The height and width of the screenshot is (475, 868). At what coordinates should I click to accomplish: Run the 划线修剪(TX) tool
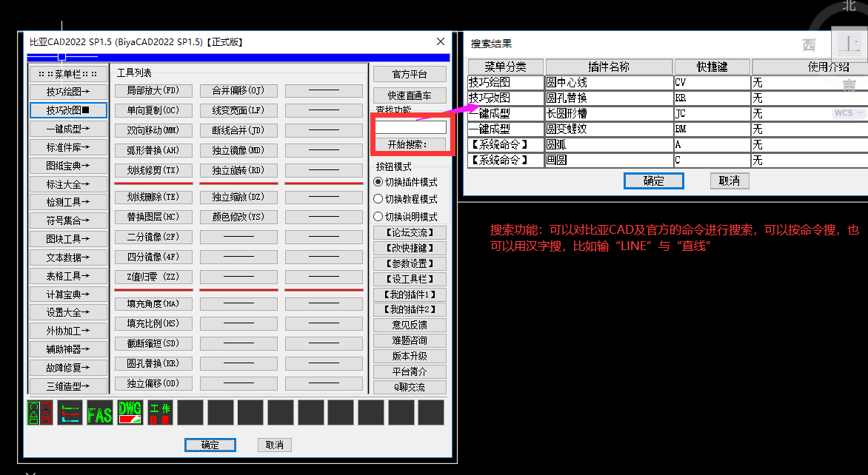pyautogui.click(x=153, y=169)
